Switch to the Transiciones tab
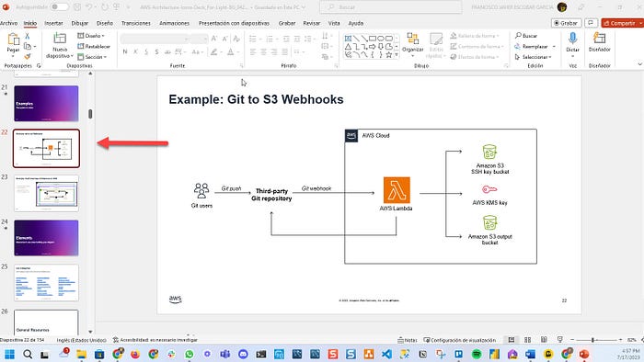Image resolution: width=644 pixels, height=362 pixels. point(136,23)
